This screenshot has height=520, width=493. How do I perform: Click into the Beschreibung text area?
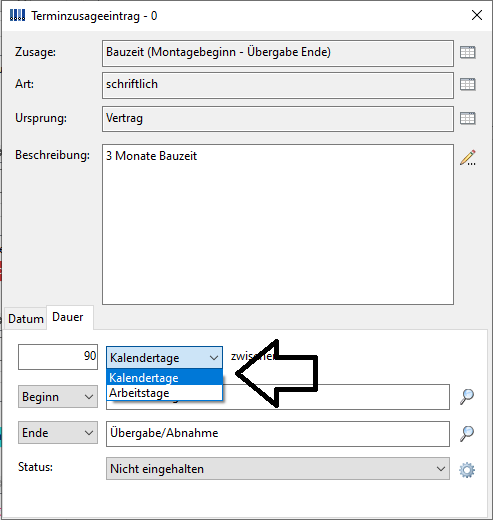click(x=278, y=224)
